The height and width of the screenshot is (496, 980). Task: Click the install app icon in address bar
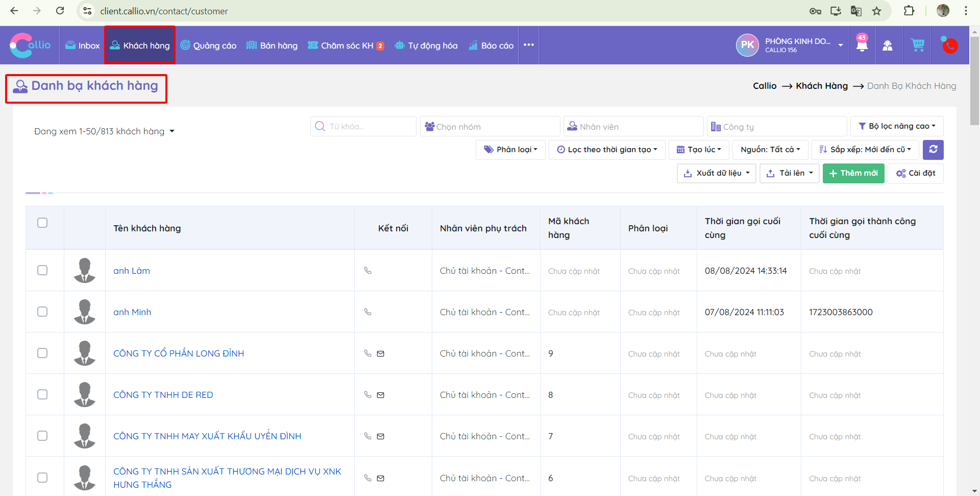pyautogui.click(x=836, y=11)
